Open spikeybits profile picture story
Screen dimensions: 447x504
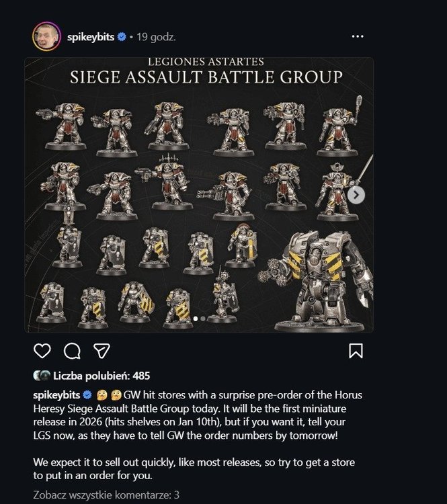[46, 36]
